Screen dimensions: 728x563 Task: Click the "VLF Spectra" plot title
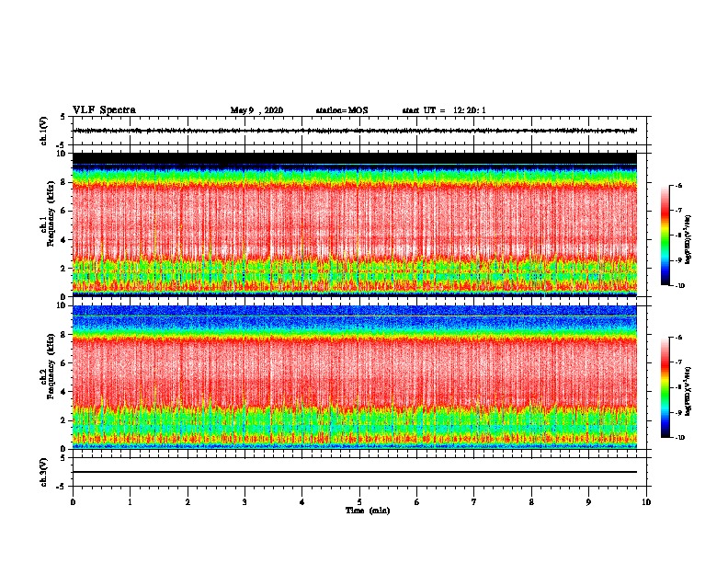pos(104,110)
